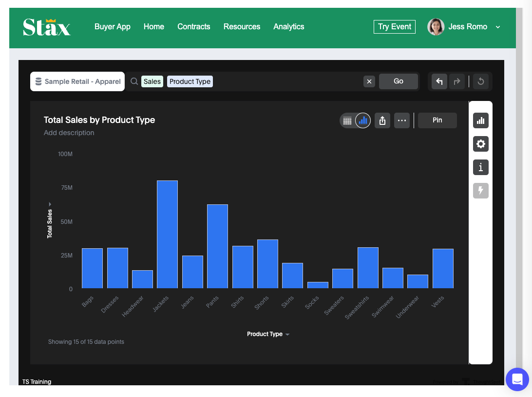Go to the Analytics menu item
532x397 pixels.
point(288,27)
